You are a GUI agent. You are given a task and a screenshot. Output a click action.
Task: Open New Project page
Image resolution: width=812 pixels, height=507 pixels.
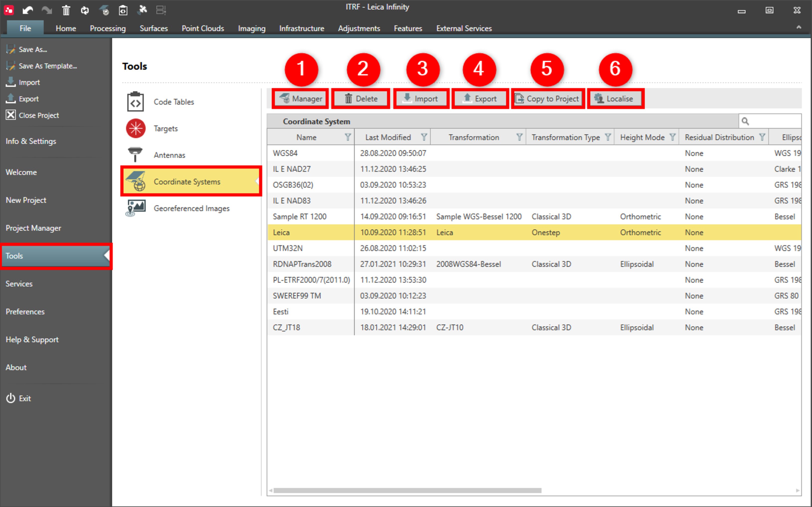pos(26,200)
